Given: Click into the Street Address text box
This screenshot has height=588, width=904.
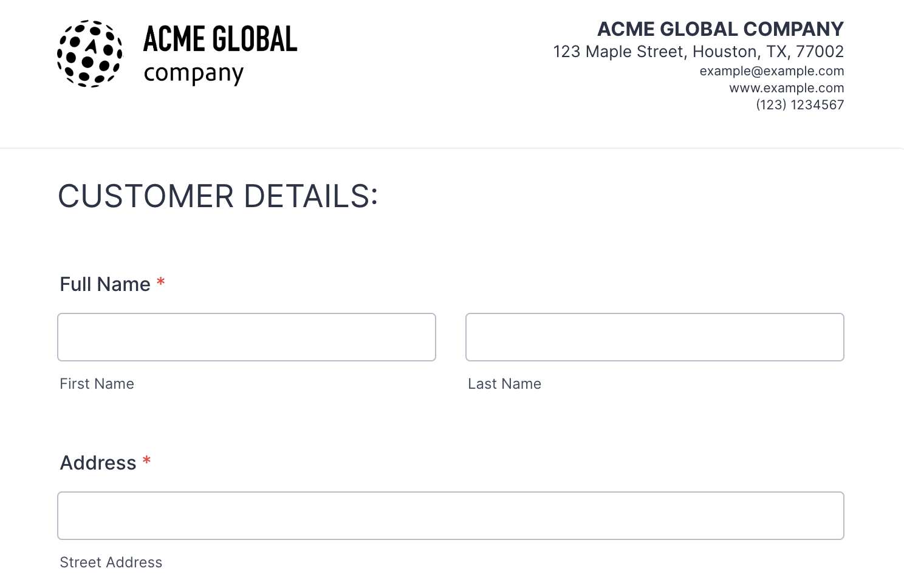Looking at the screenshot, I should click(451, 516).
